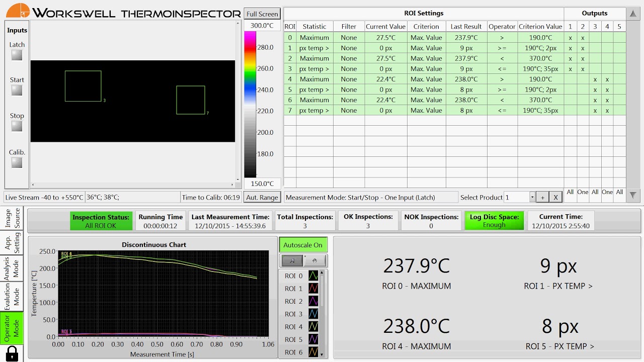Click the Latch input indicator button
This screenshot has height=362, width=644.
coord(17,55)
